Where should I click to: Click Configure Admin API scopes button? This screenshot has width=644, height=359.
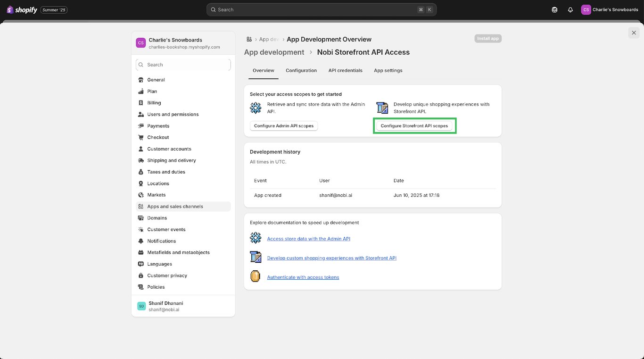tap(283, 126)
